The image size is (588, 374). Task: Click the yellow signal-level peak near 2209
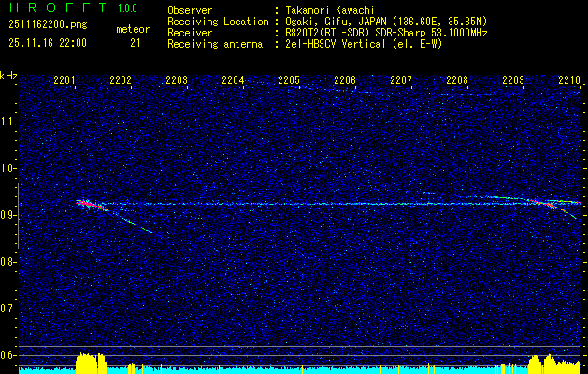click(553, 364)
